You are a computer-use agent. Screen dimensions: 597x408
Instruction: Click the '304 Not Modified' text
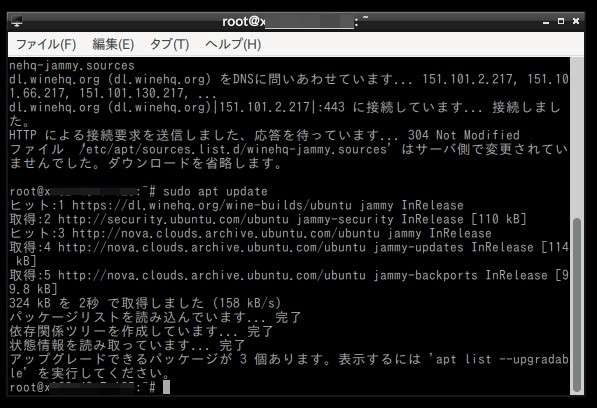coord(464,135)
